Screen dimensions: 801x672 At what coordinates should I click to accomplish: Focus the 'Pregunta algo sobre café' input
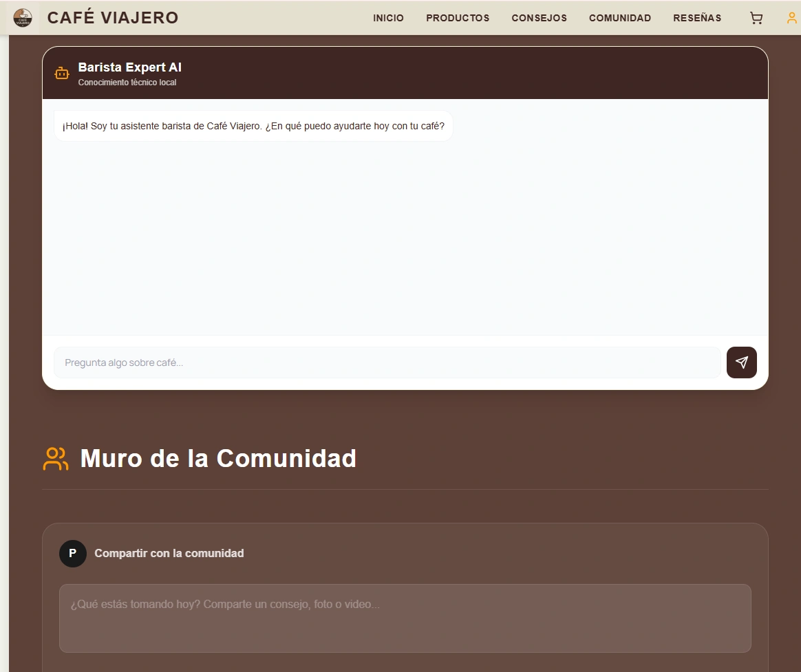387,362
